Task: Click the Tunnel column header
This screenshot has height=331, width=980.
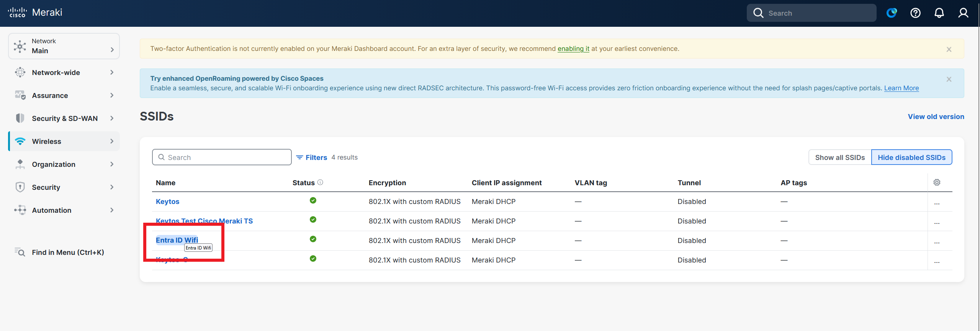Action: (x=689, y=183)
